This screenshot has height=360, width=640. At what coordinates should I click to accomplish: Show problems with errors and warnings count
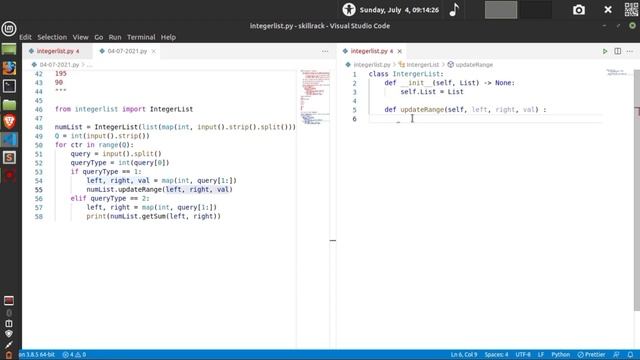[x=74, y=355]
